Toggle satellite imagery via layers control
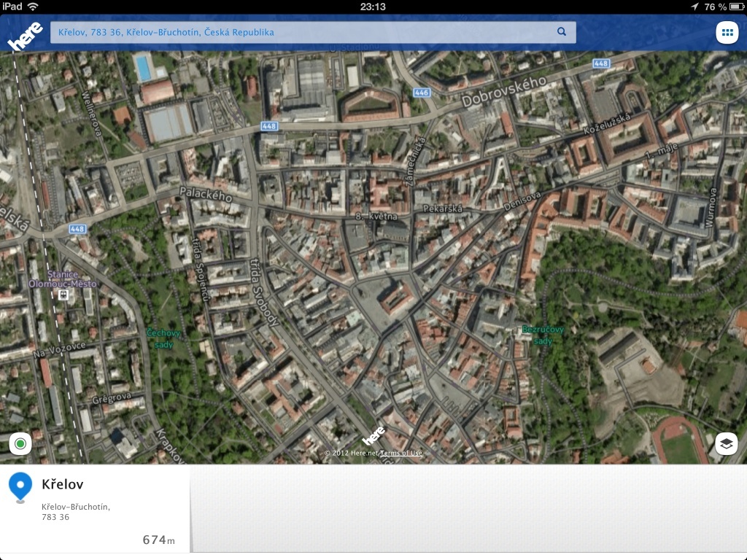 726,443
